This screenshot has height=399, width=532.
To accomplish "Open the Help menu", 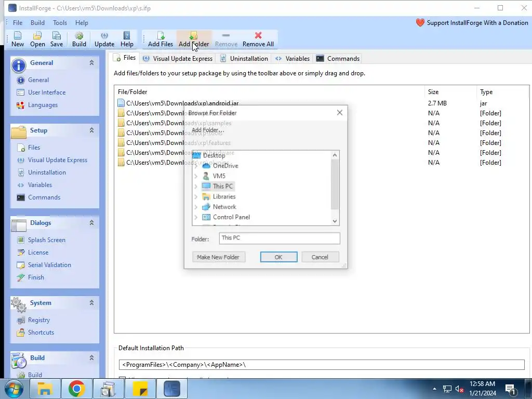I will [x=82, y=23].
